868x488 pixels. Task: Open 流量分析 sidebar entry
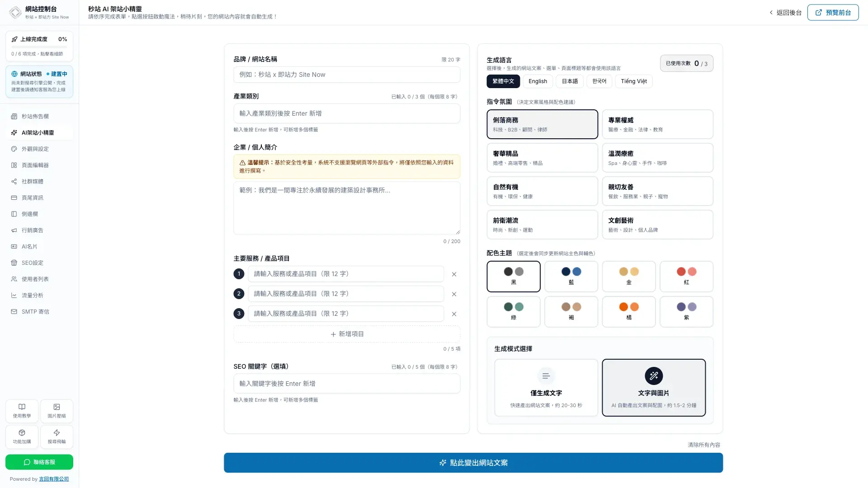(x=39, y=296)
